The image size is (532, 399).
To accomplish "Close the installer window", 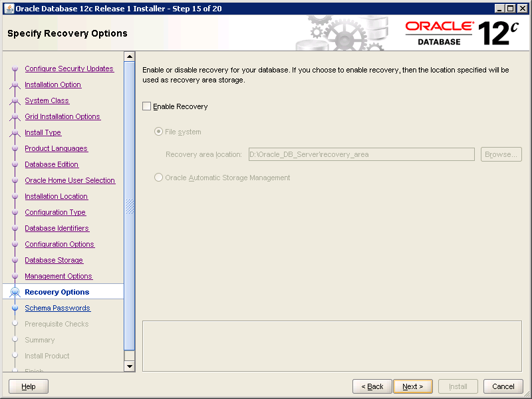I will click(523, 9).
